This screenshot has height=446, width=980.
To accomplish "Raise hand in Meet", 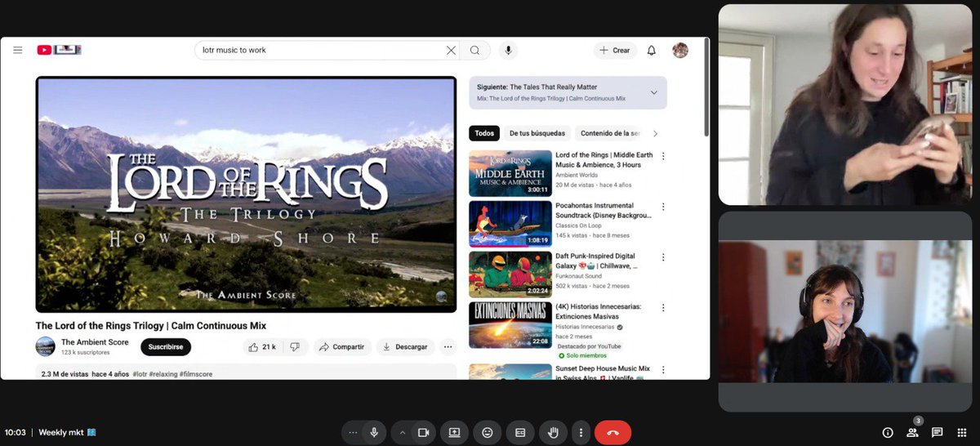I will pos(553,432).
